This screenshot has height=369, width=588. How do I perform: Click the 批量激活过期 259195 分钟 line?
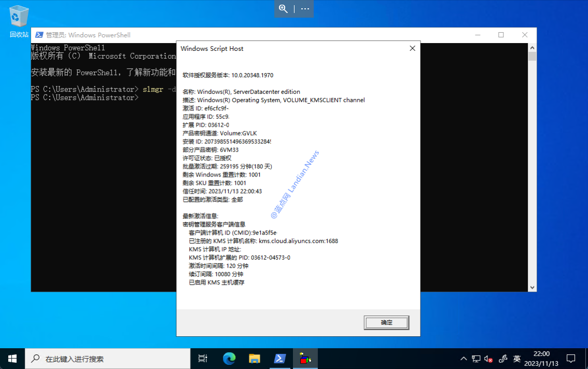227,166
